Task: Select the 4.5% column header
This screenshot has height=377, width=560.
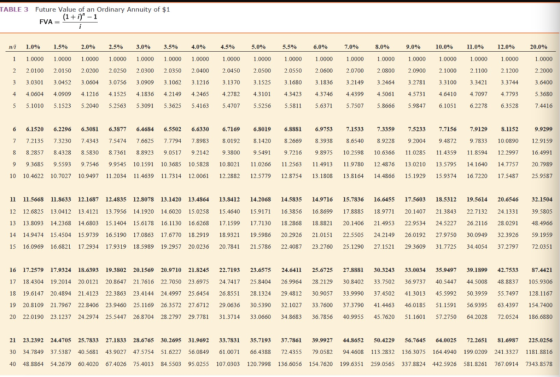Action: (228, 47)
